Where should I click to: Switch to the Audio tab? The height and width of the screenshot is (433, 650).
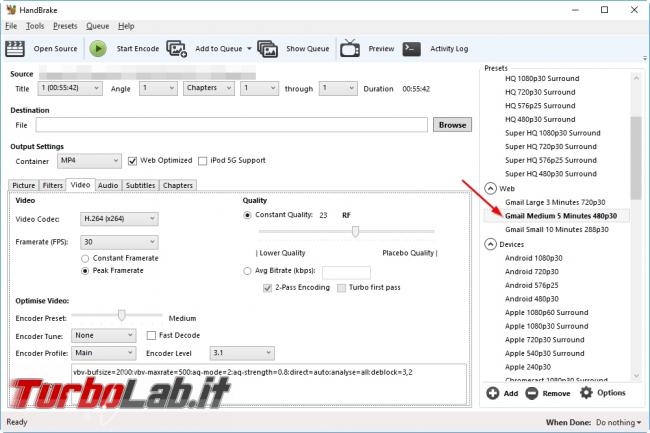[108, 185]
